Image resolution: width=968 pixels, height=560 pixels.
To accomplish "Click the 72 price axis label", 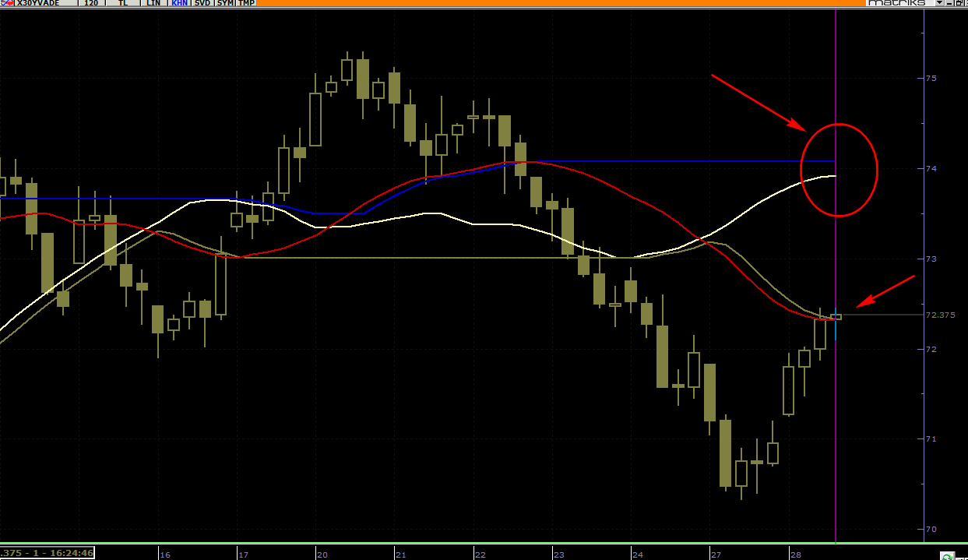I will pyautogui.click(x=931, y=349).
